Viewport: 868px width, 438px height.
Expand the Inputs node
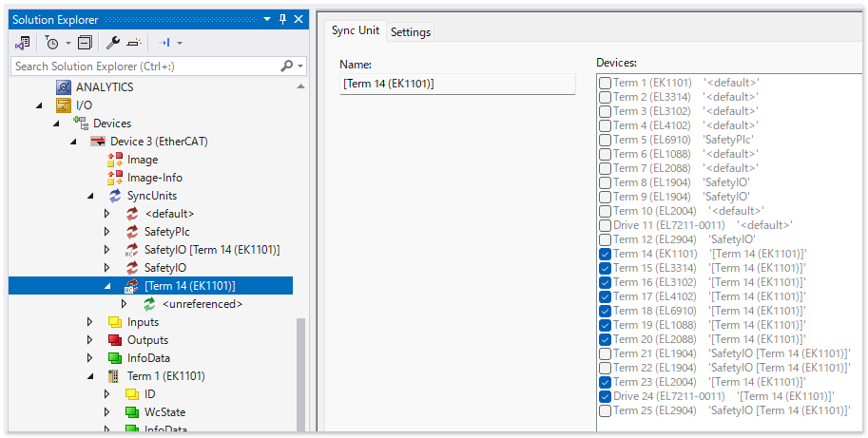(x=90, y=322)
